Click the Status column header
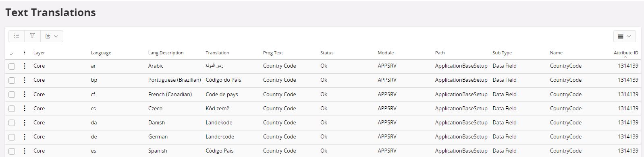Viewport: 644px width, 157px height. click(x=327, y=53)
